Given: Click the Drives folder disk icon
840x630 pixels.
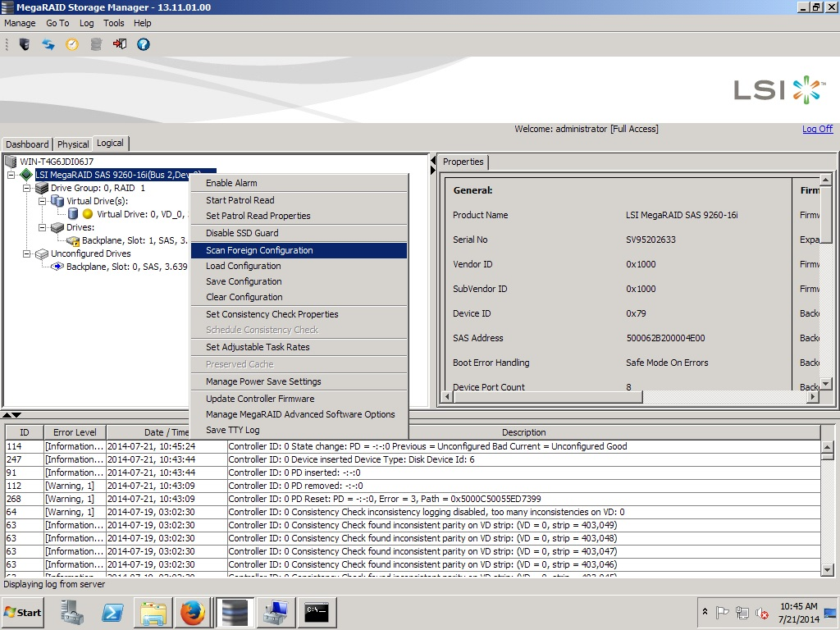Looking at the screenshot, I should tap(57, 227).
